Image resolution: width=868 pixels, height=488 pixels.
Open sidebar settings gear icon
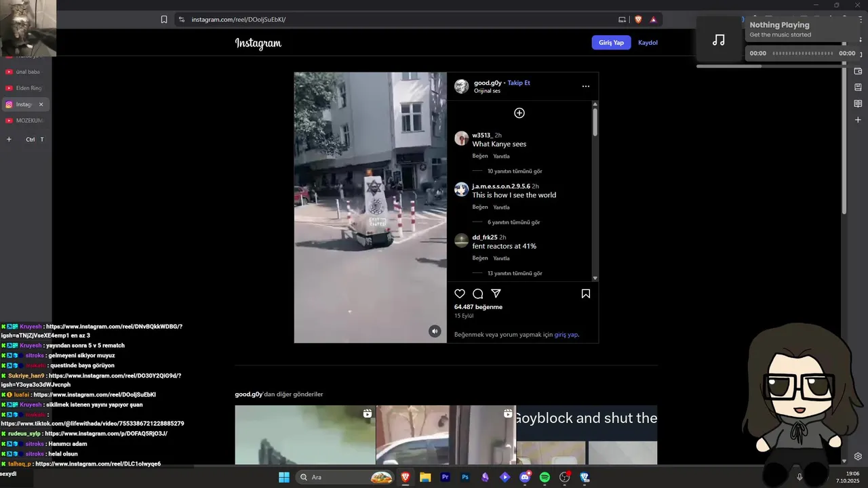click(858, 457)
